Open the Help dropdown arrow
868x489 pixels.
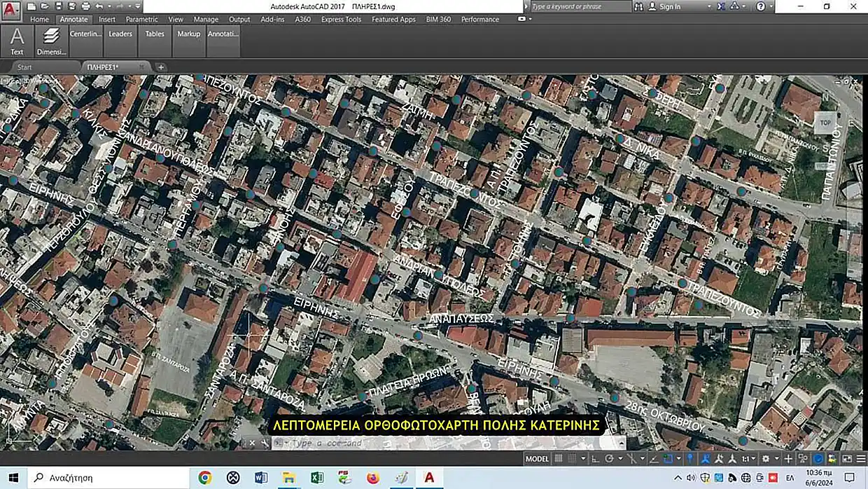tap(772, 6)
